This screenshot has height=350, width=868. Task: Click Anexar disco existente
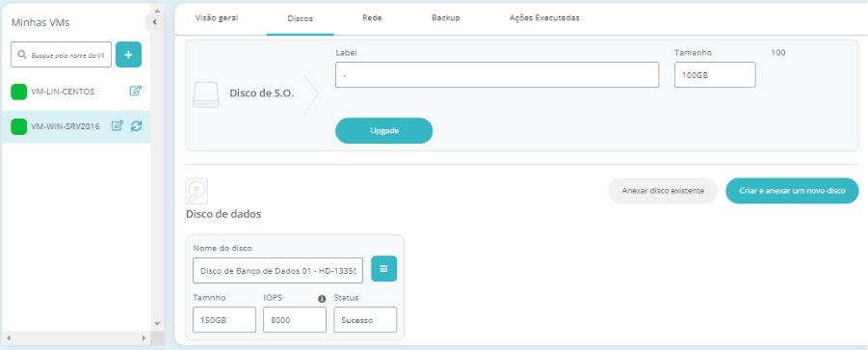point(663,191)
